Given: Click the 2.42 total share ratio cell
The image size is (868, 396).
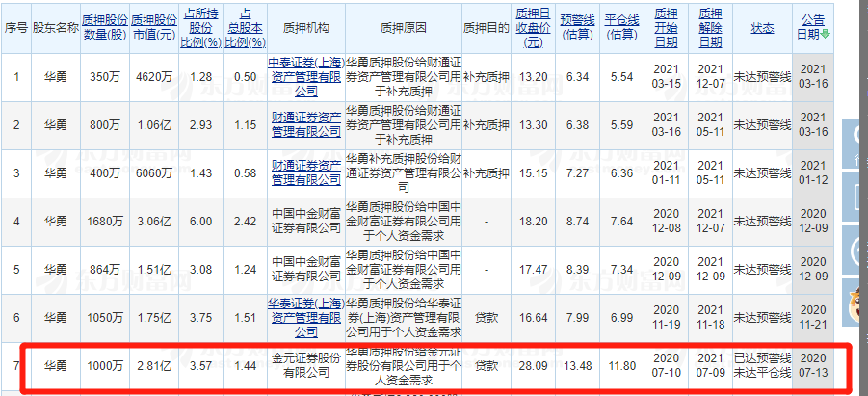Looking at the screenshot, I should (246, 222).
